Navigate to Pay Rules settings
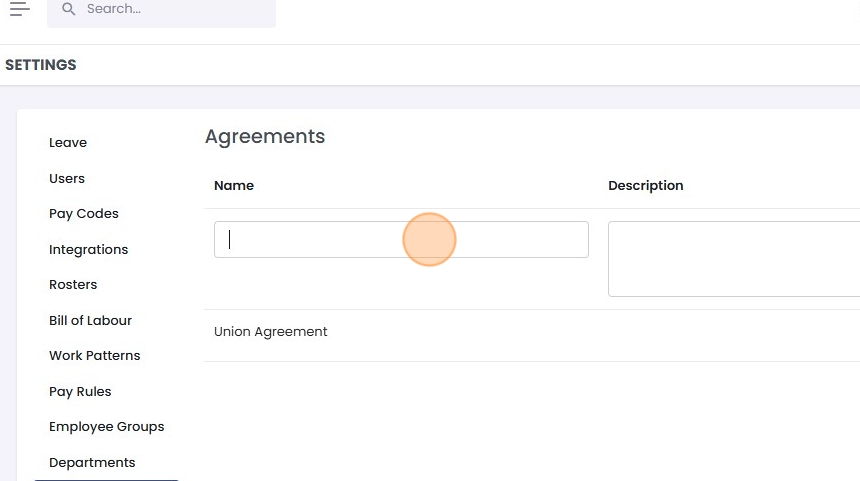Image resolution: width=860 pixels, height=481 pixels. pos(80,392)
